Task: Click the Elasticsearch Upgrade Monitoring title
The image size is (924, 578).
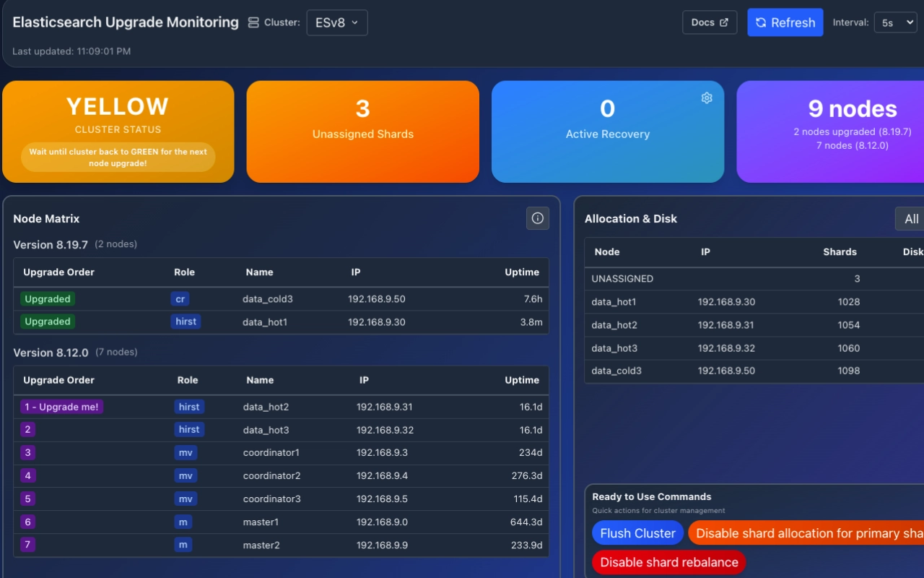Action: (x=126, y=22)
